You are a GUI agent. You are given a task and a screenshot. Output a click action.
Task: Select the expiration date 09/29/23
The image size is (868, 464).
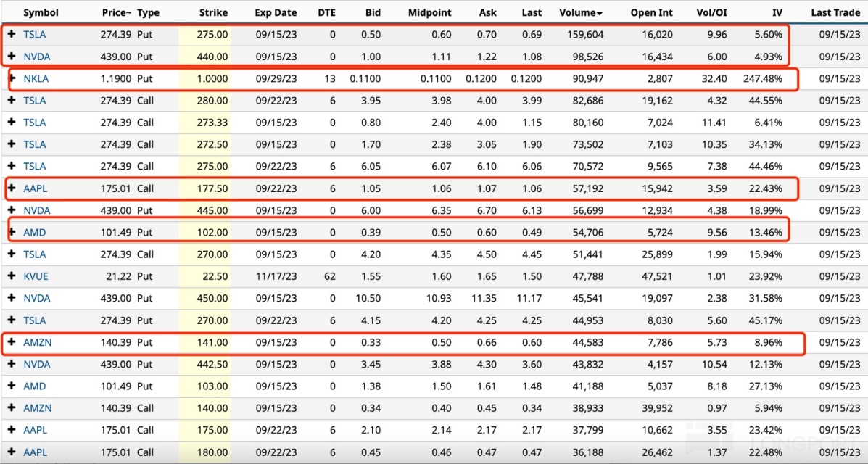tap(276, 78)
